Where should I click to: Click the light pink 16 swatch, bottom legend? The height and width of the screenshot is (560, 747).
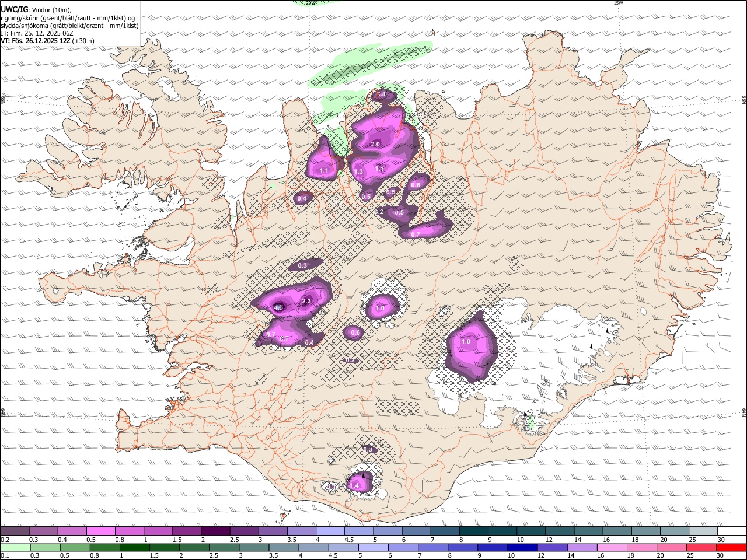coord(612,547)
